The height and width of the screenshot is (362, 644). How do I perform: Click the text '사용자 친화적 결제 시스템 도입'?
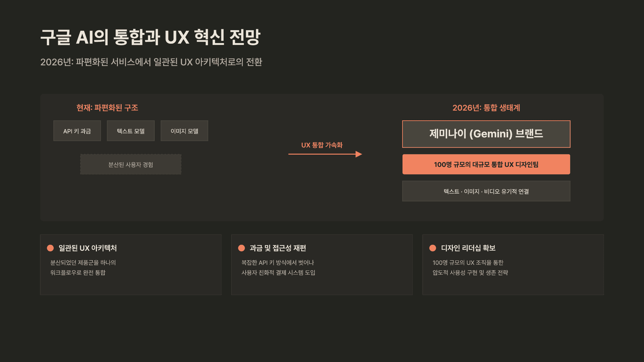tap(278, 272)
